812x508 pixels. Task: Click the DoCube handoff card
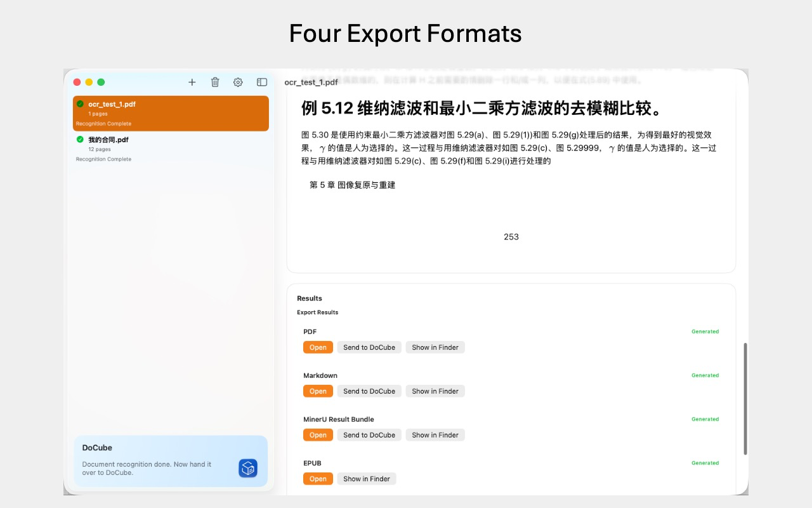(171, 461)
